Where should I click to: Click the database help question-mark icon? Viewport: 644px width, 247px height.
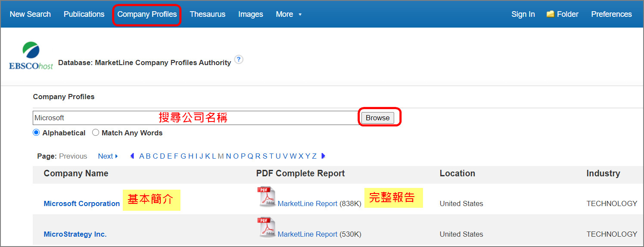[239, 59]
